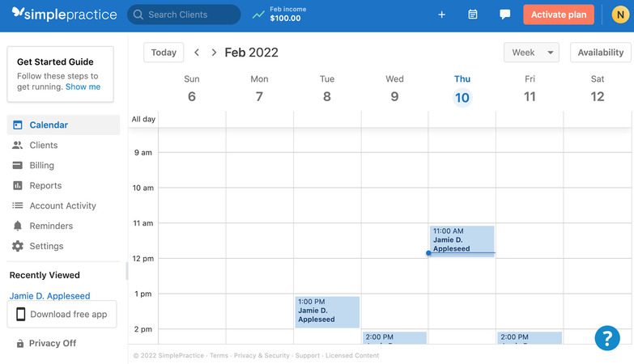Go to previous week arrow
The image size is (634, 364).
197,52
